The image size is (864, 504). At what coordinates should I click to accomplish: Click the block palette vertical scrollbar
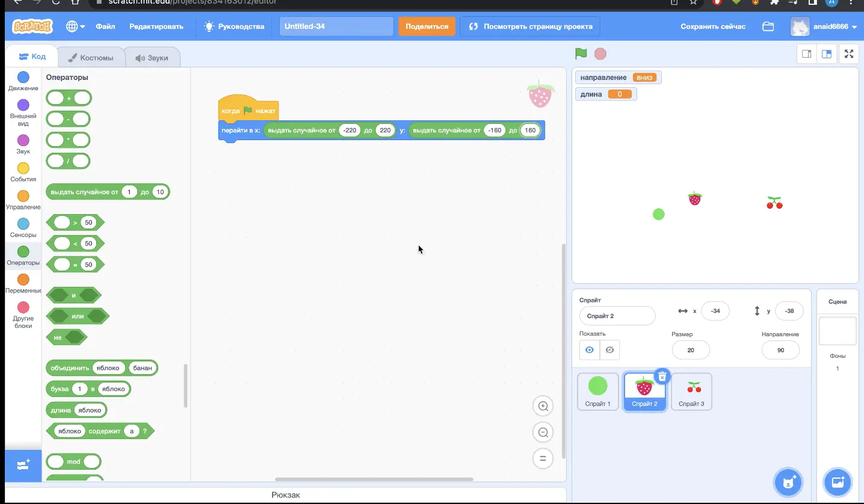tap(185, 386)
